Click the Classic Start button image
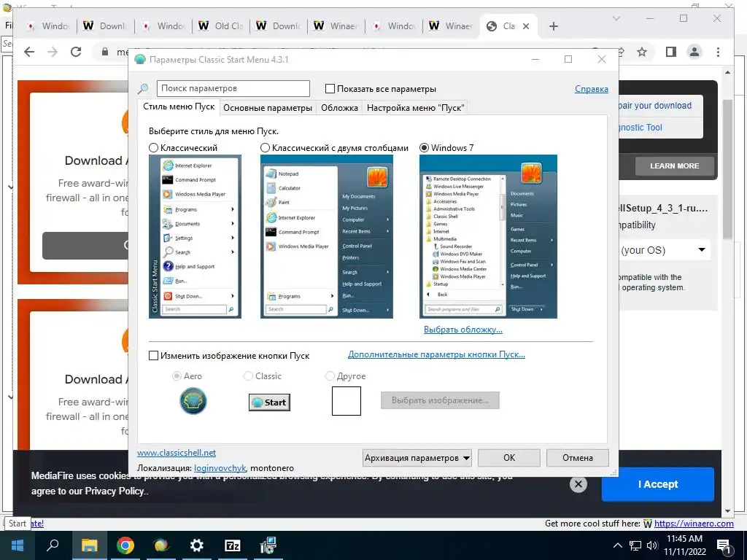Viewport: 747px width, 560px height. pos(270,402)
